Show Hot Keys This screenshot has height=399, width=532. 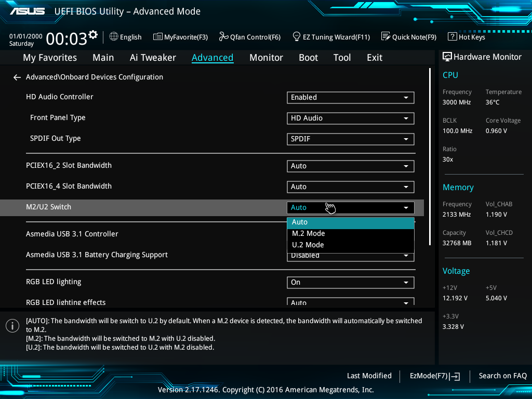tap(467, 37)
